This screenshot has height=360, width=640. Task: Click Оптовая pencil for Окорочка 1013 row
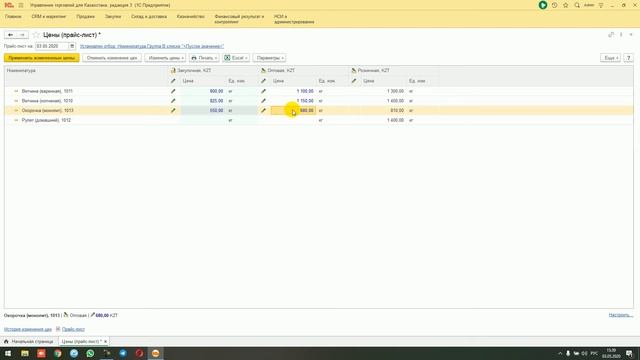(263, 111)
